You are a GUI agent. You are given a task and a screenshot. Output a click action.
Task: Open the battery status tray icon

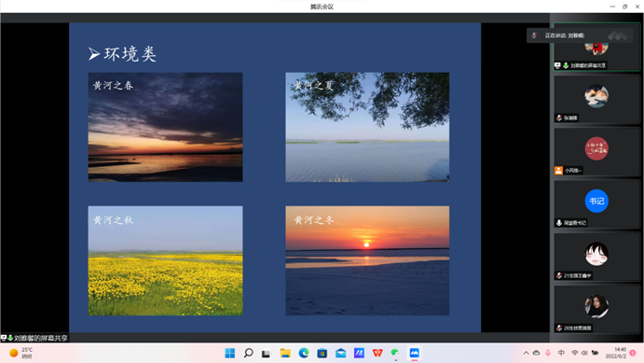[x=595, y=353]
